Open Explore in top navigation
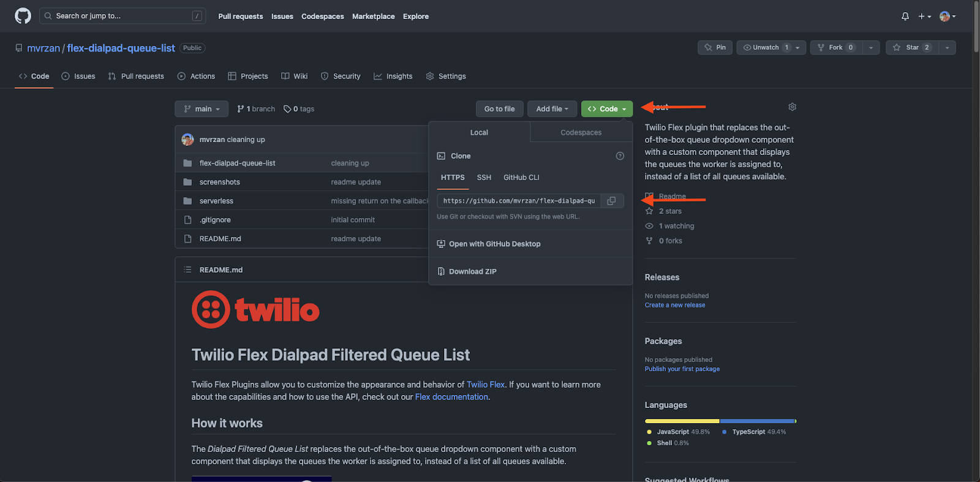Image resolution: width=980 pixels, height=482 pixels. click(416, 17)
